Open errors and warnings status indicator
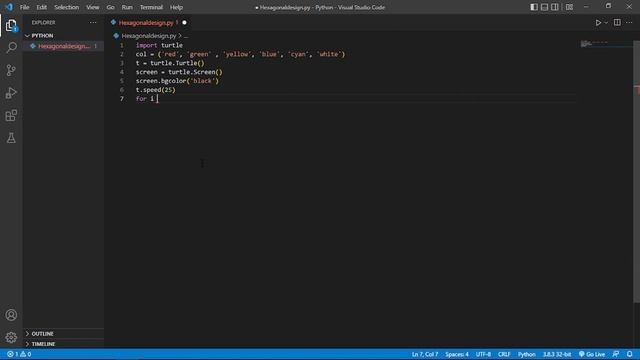This screenshot has height=360, width=640. click(x=19, y=354)
